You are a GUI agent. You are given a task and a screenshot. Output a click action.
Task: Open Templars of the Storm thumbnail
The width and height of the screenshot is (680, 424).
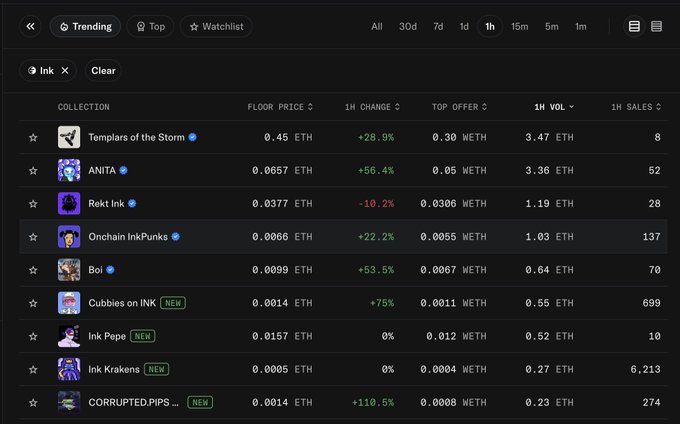(x=69, y=137)
